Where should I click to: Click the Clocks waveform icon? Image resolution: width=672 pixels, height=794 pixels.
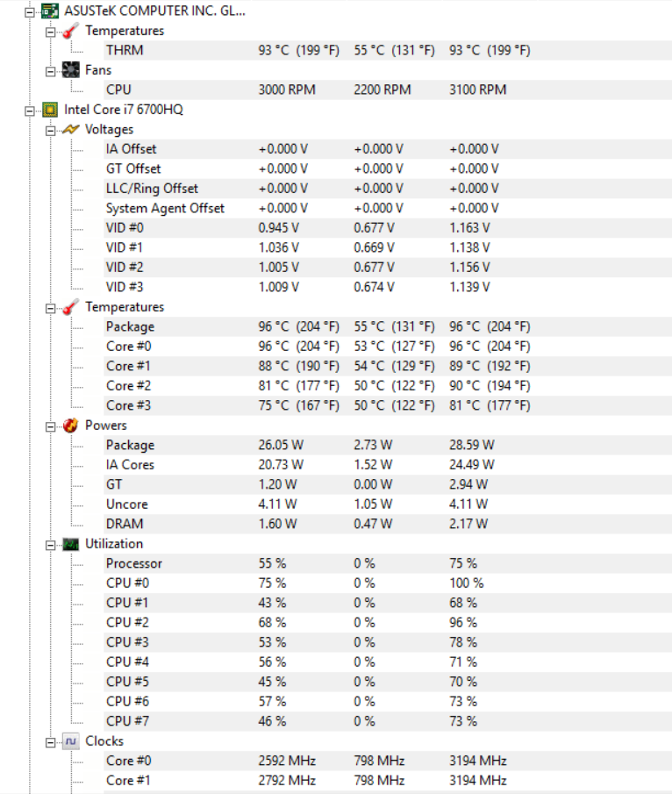coord(71,741)
